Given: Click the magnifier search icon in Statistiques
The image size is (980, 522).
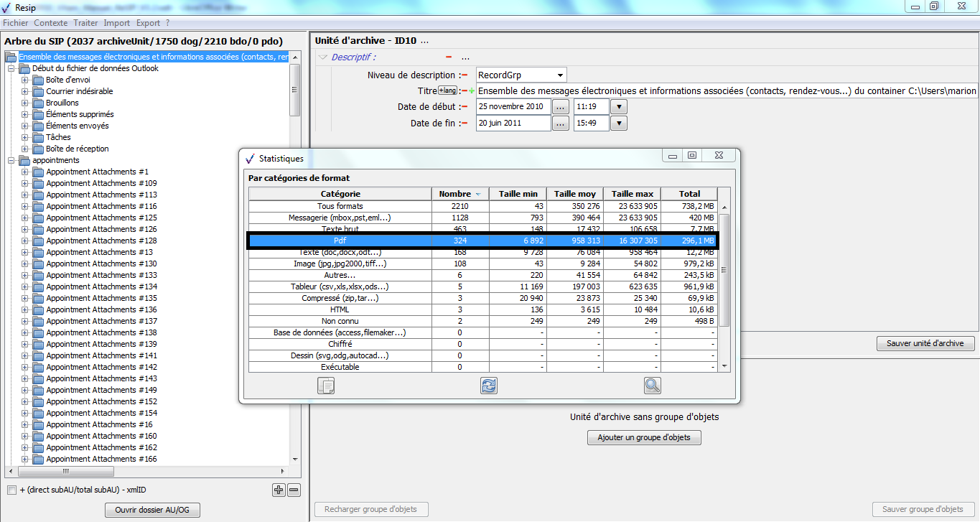Looking at the screenshot, I should [x=652, y=386].
